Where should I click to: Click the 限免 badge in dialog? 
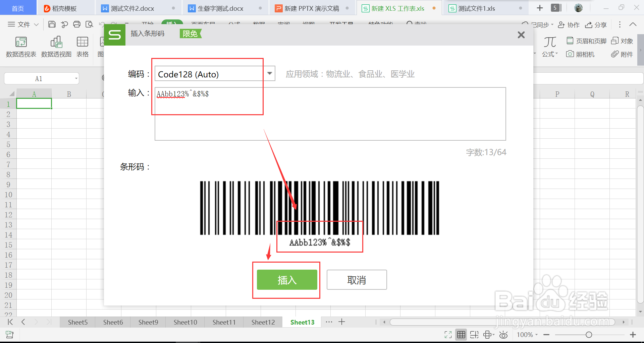click(x=190, y=33)
